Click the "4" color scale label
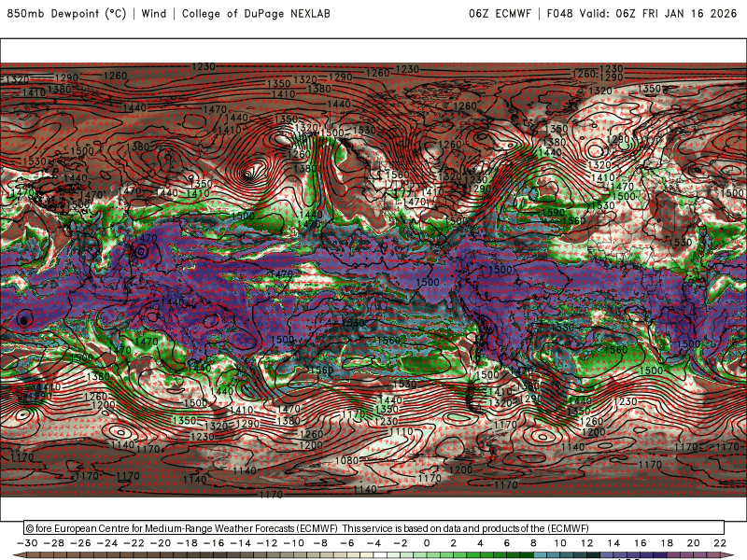Viewport: 747px width, 560px height. tap(480, 543)
